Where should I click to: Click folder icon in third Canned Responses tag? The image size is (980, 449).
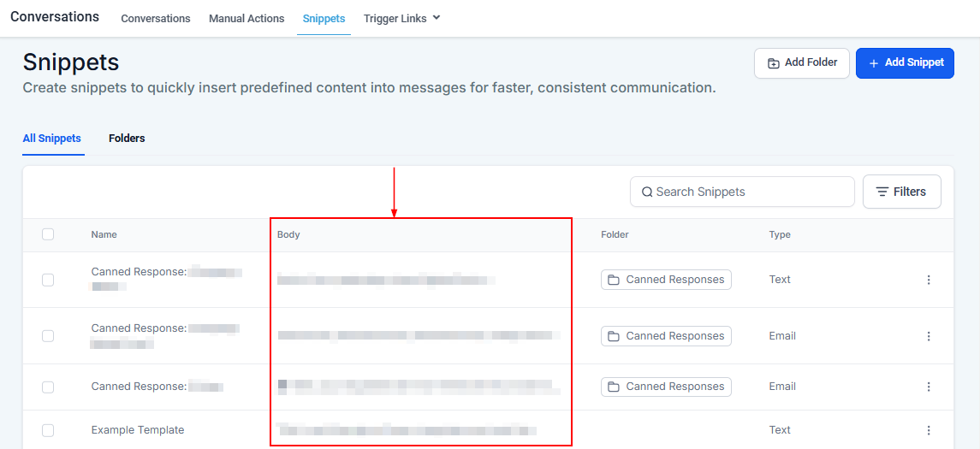(x=614, y=387)
